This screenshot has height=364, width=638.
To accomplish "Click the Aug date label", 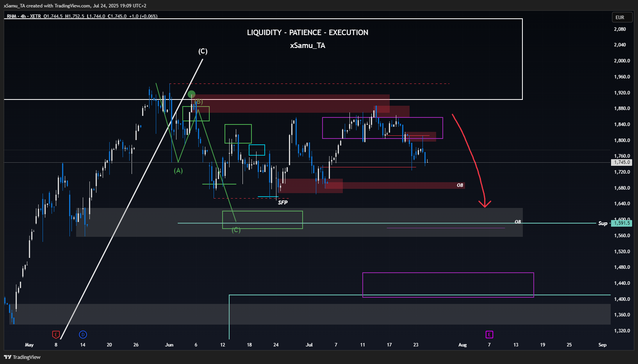I will (463, 345).
